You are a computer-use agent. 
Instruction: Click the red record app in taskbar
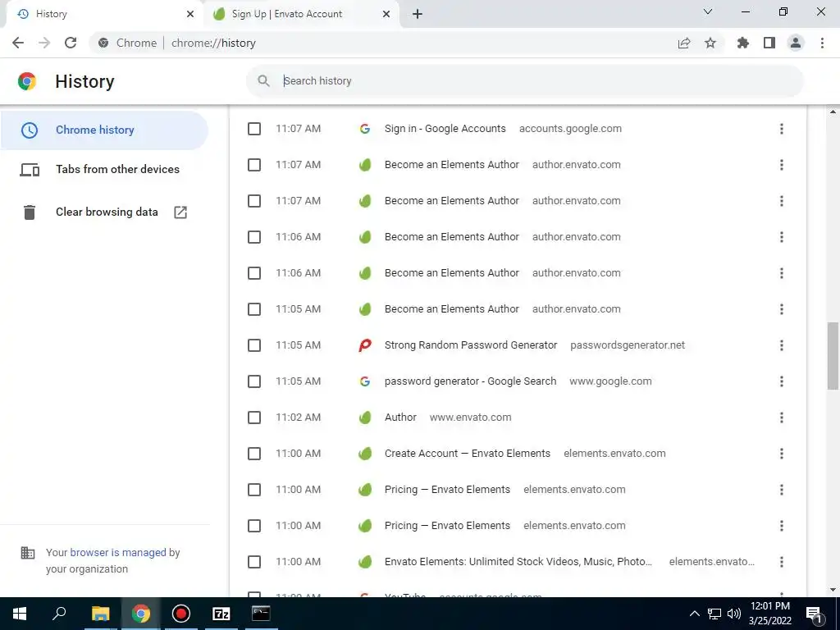point(181,614)
